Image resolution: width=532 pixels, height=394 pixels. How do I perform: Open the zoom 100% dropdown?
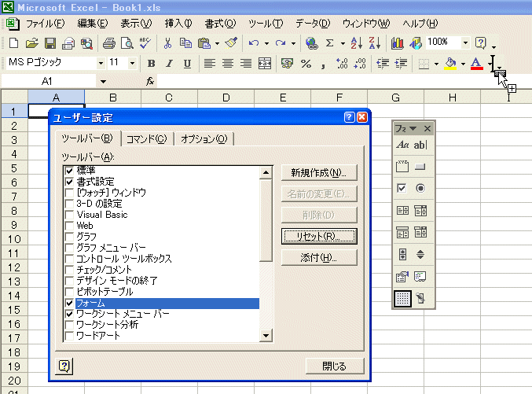tap(465, 42)
